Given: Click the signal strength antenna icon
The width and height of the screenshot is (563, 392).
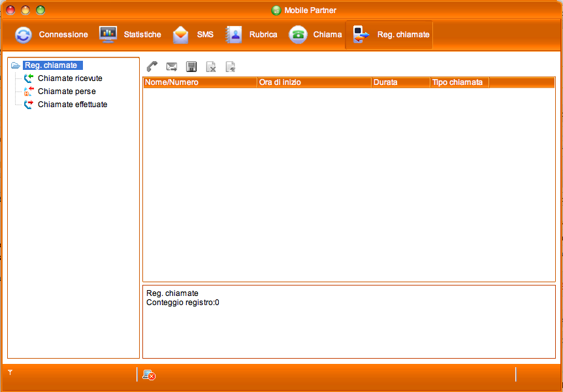Looking at the screenshot, I should coord(10,372).
